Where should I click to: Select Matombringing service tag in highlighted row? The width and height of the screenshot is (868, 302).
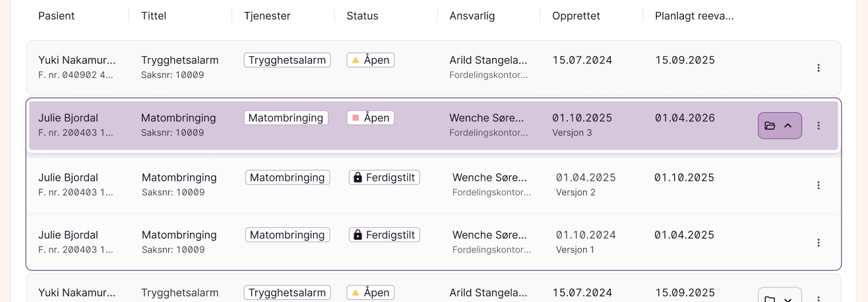pos(286,118)
